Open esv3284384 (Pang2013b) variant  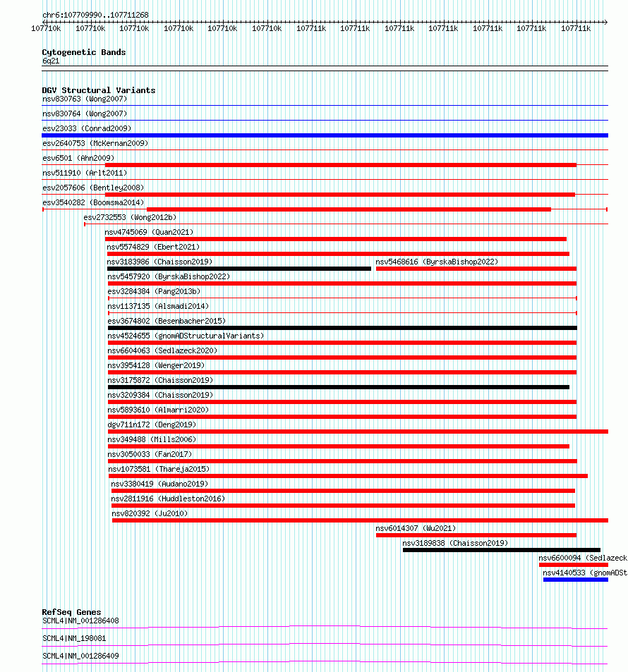pyautogui.click(x=154, y=291)
